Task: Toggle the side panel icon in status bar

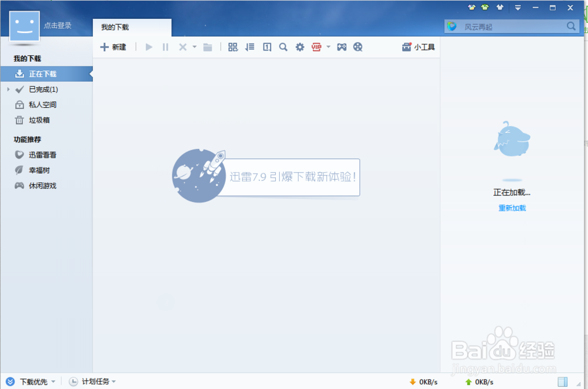Action: tap(563, 382)
